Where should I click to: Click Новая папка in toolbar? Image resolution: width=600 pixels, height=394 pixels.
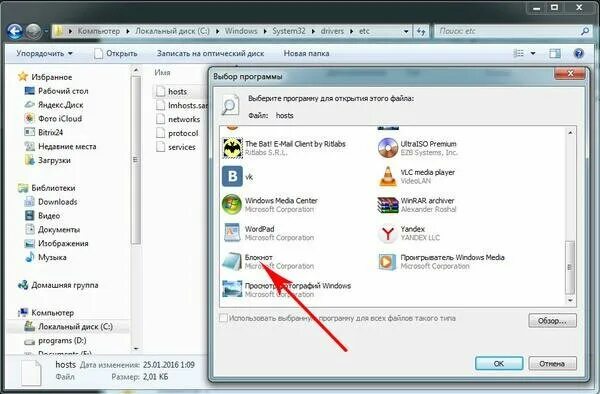pos(306,54)
